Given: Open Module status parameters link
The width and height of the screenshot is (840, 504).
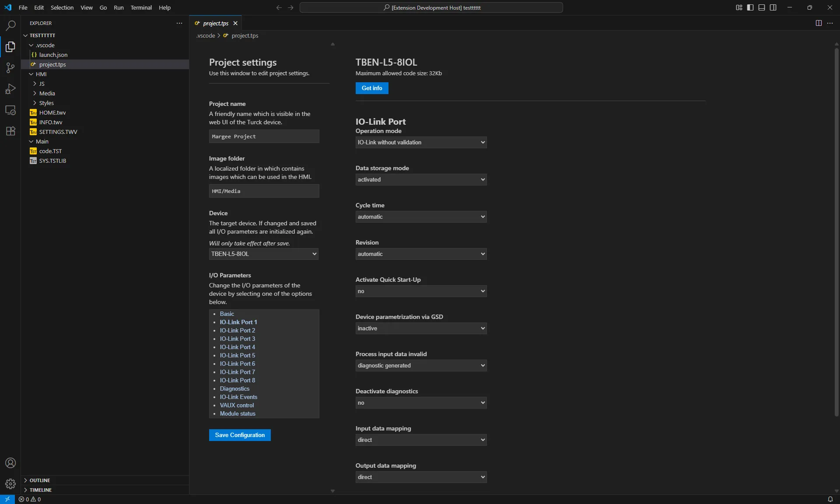Looking at the screenshot, I should coord(238,413).
